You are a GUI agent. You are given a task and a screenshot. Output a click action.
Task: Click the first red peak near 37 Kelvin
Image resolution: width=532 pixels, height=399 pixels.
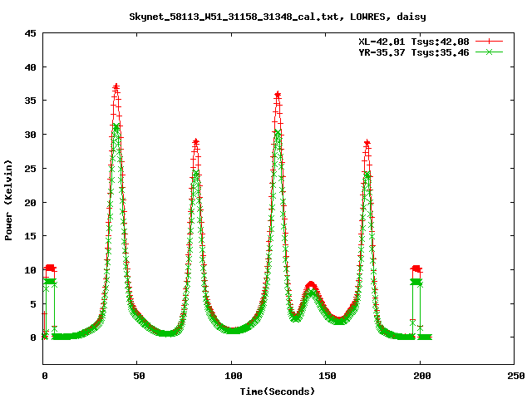116,87
